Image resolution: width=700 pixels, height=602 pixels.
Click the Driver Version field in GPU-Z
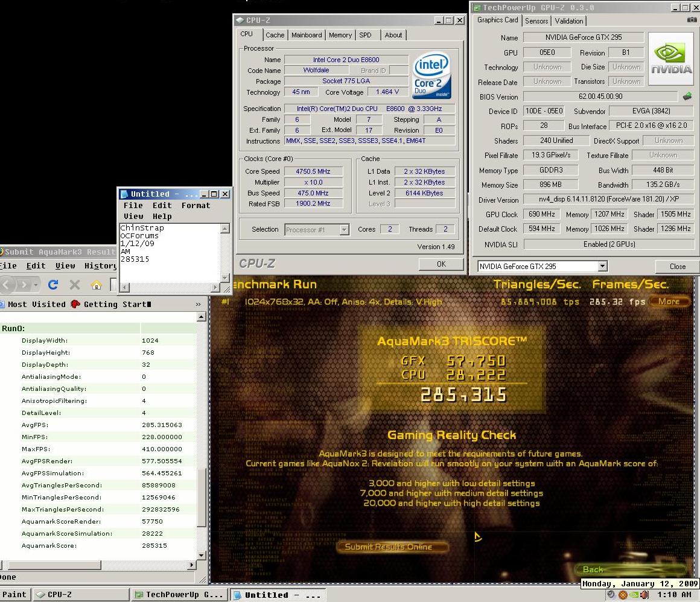click(609, 199)
